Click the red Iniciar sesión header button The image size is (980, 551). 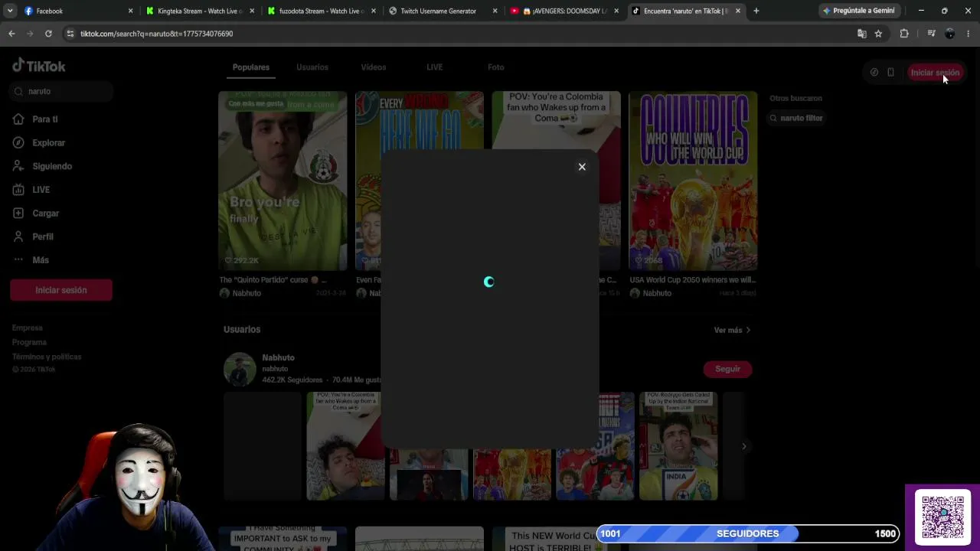935,73
